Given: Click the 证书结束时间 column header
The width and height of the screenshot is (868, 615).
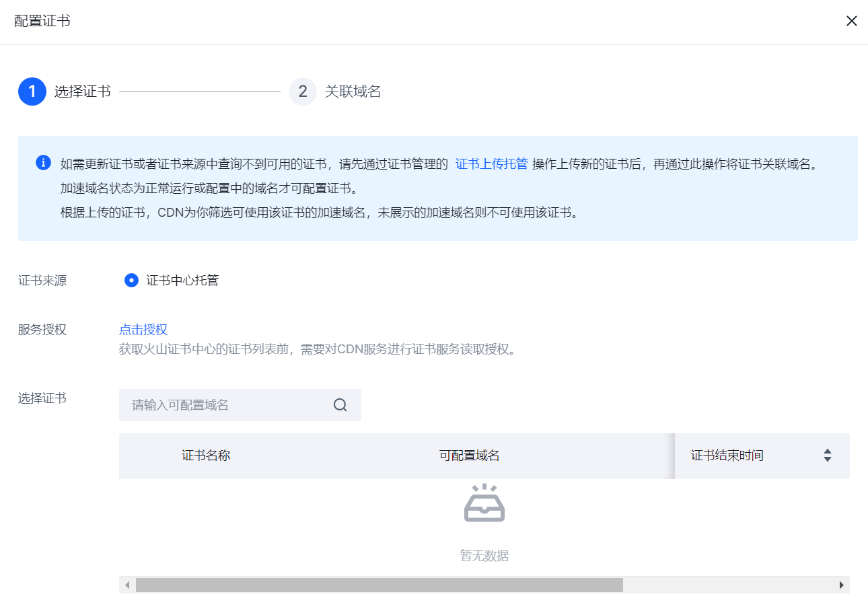Looking at the screenshot, I should [x=727, y=456].
